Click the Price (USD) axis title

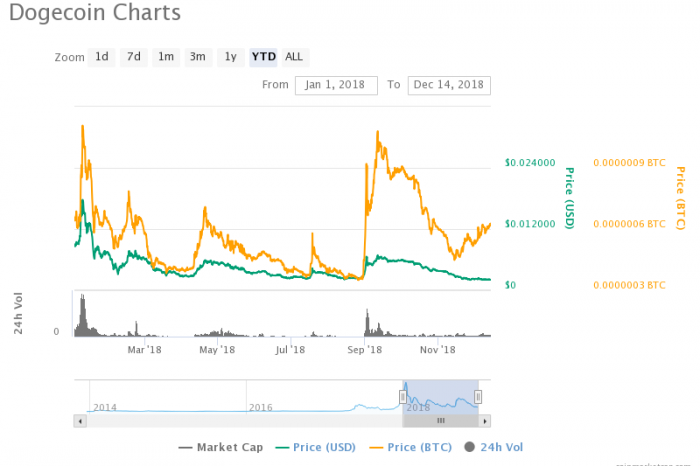570,198
